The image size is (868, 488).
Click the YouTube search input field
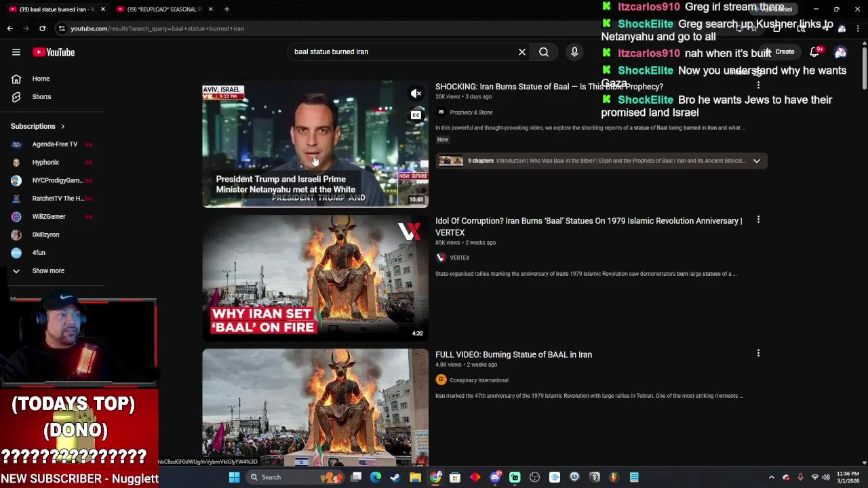coord(403,52)
